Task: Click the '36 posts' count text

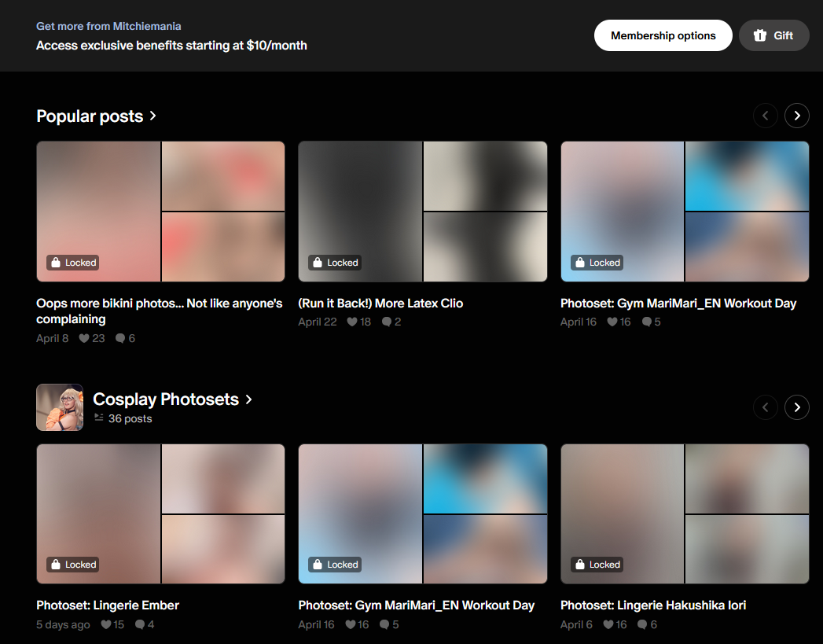Action: pyautogui.click(x=130, y=419)
